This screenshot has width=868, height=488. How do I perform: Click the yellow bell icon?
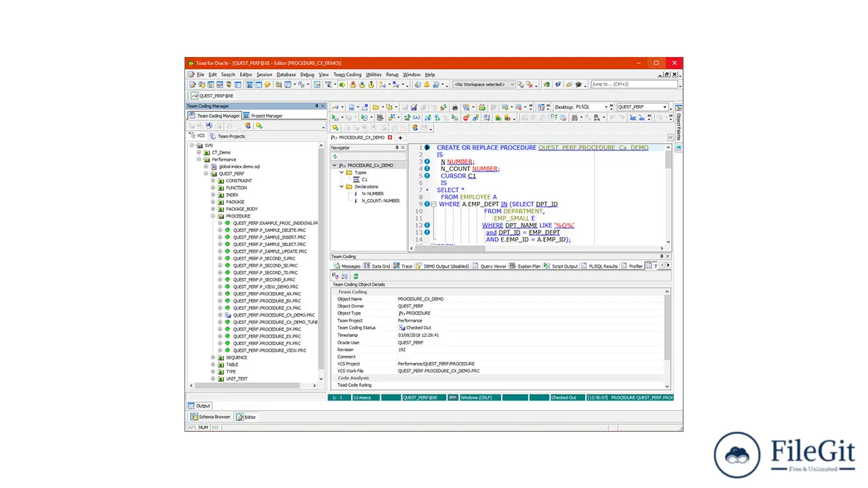(427, 84)
